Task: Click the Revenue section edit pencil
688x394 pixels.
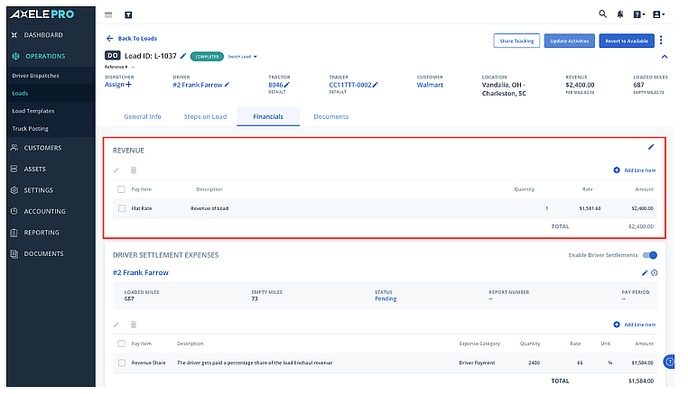Action: (651, 147)
